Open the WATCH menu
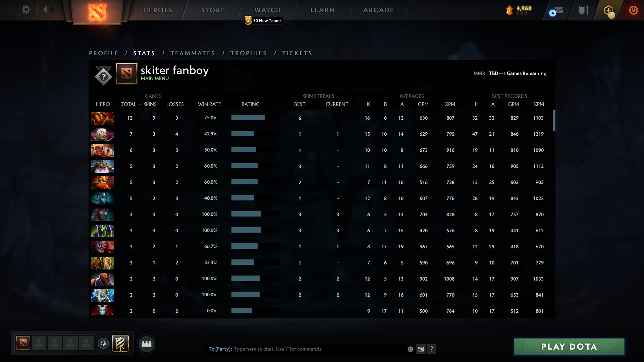 (x=267, y=10)
